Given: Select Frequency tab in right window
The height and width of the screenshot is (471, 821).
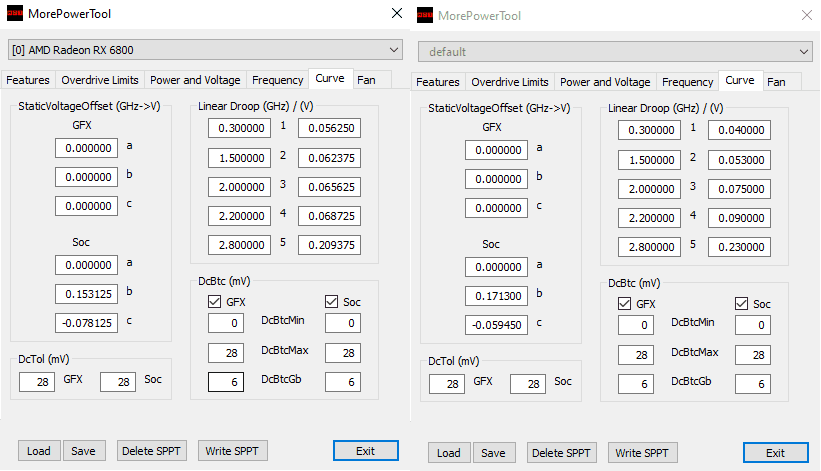Looking at the screenshot, I should [687, 82].
